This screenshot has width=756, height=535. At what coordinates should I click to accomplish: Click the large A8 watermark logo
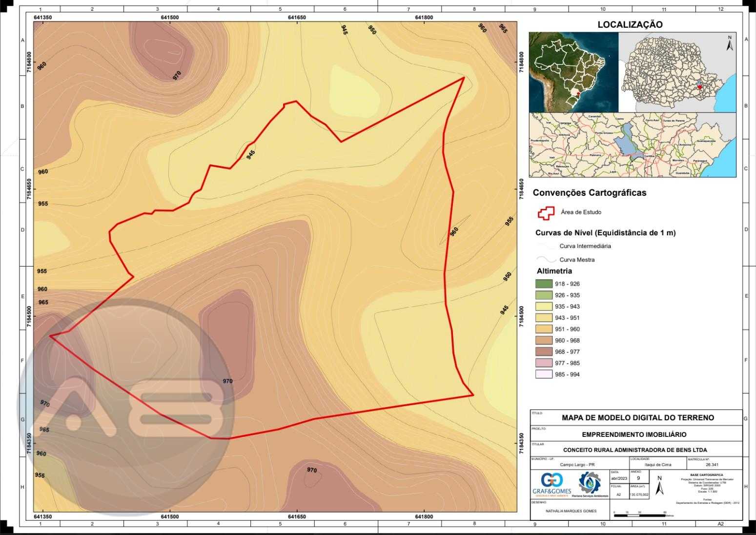tap(126, 406)
